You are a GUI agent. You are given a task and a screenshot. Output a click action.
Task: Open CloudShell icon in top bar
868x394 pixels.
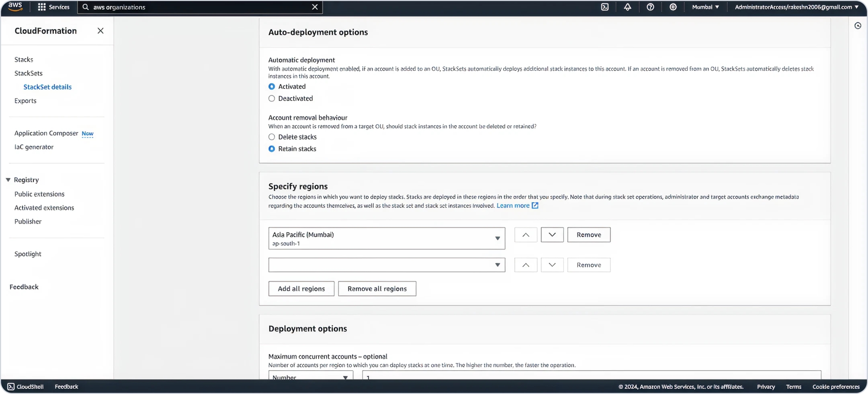(605, 7)
